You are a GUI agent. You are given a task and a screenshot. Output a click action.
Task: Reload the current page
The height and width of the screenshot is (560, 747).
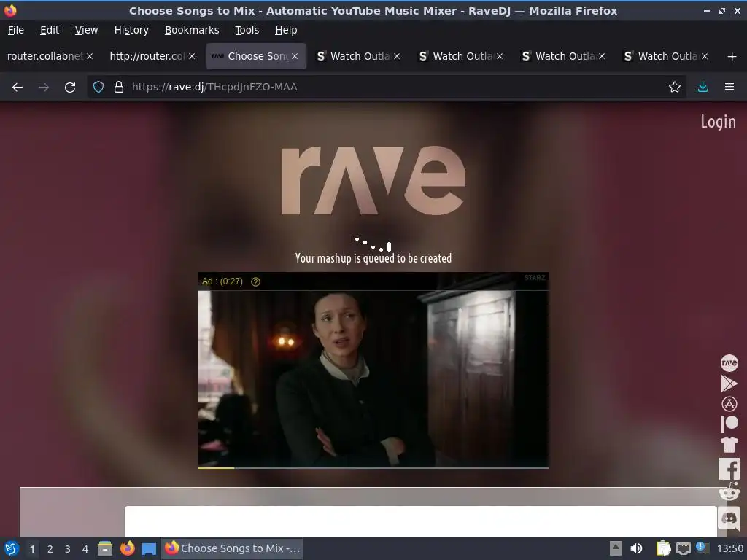coord(70,87)
